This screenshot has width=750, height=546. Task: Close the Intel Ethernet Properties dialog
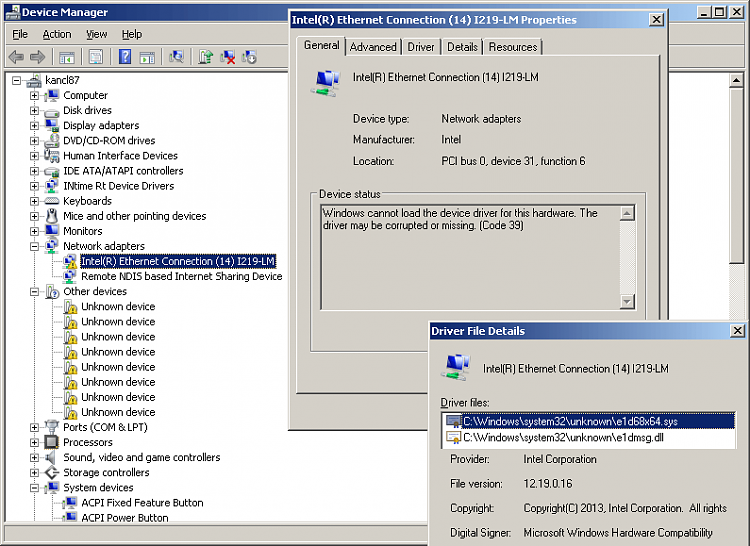click(x=657, y=20)
